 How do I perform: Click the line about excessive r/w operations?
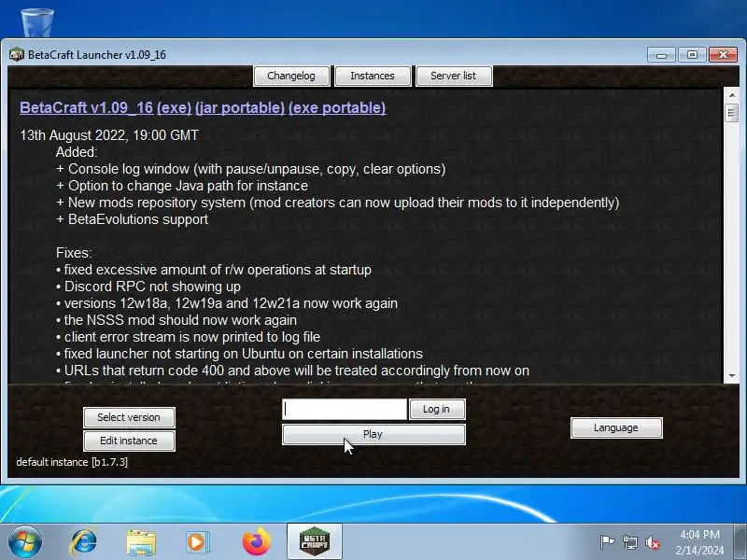click(x=214, y=270)
